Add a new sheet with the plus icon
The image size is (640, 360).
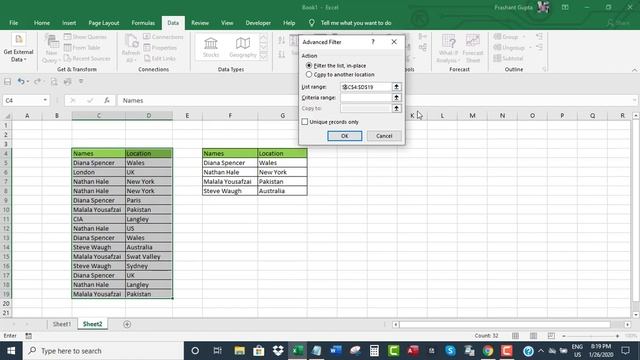[x=127, y=324]
